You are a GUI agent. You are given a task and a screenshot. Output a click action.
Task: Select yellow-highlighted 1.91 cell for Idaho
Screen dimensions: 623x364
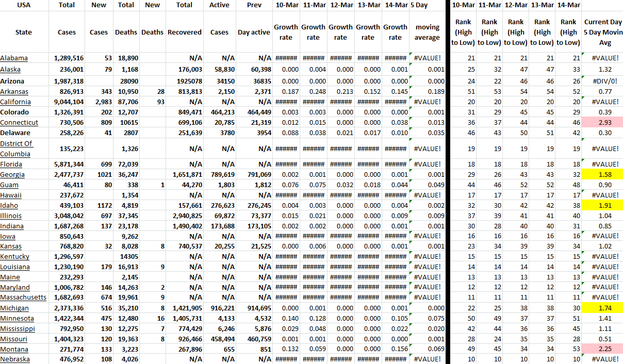tap(602, 206)
